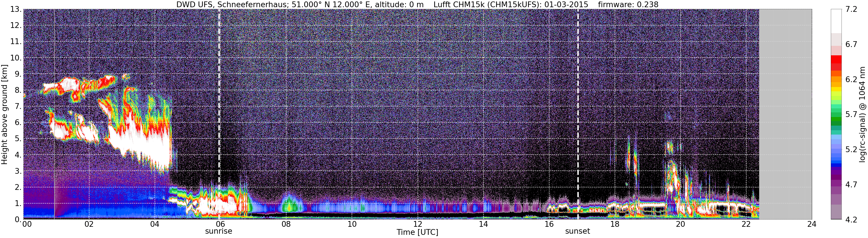868x238 pixels.
Task: Pick the white segment at the colorbar top
Action: (836, 21)
